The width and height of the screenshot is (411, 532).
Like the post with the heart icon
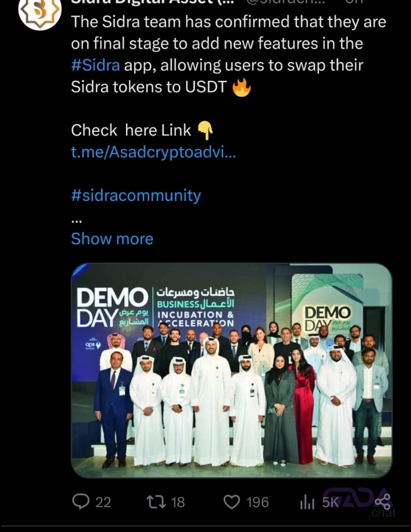point(232,502)
